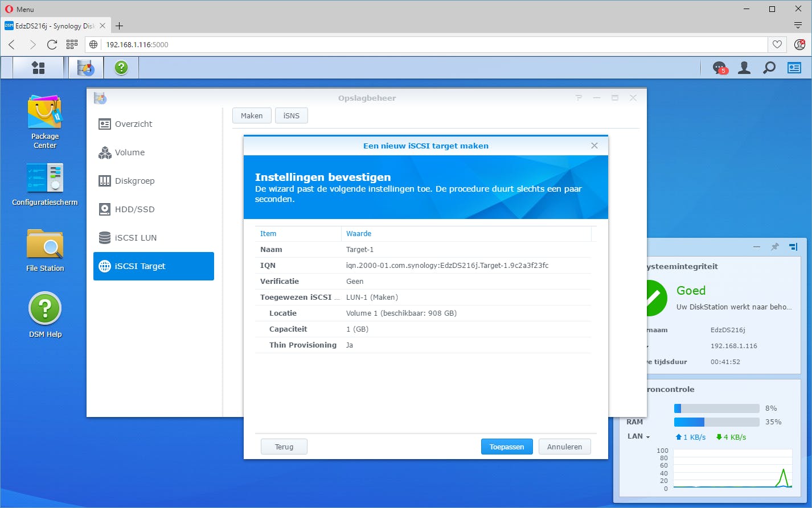Click the Goed status text
This screenshot has height=508, width=812.
pyautogui.click(x=691, y=291)
